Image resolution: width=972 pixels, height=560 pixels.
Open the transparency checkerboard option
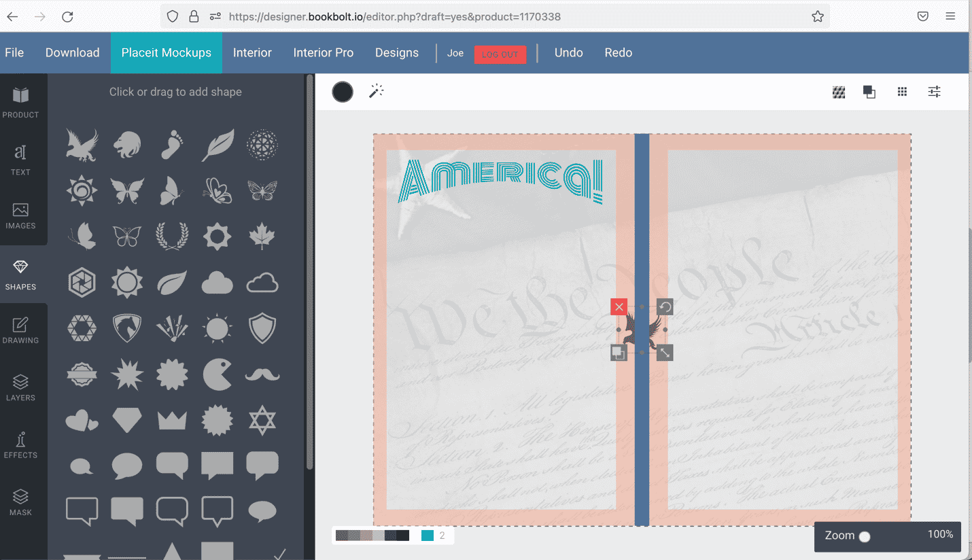[x=839, y=92]
